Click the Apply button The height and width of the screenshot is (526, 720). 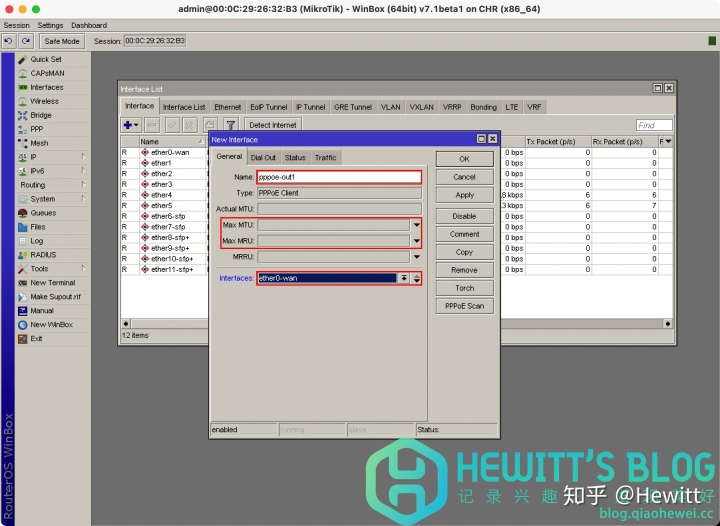[x=464, y=195]
